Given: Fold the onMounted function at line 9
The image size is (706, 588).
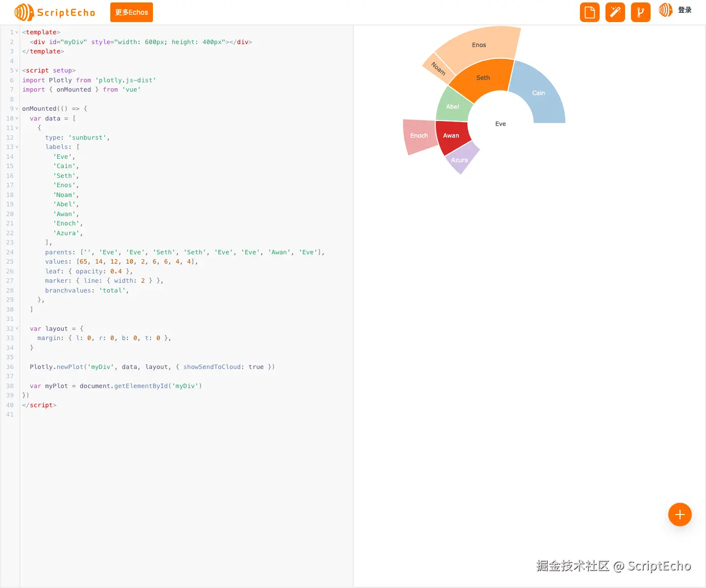Looking at the screenshot, I should pos(17,109).
